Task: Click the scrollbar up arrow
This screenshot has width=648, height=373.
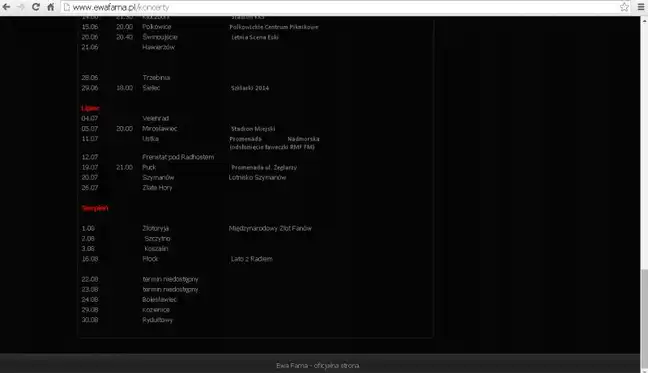Action: pyautogui.click(x=644, y=19)
